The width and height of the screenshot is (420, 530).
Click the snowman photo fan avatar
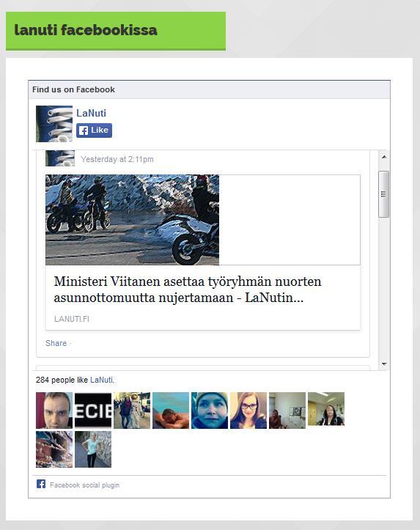coord(132,411)
